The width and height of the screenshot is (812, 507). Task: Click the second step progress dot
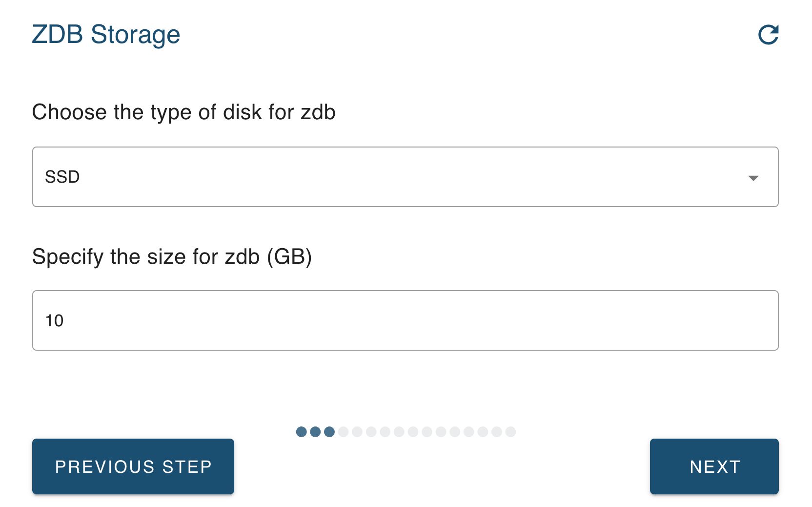315,432
